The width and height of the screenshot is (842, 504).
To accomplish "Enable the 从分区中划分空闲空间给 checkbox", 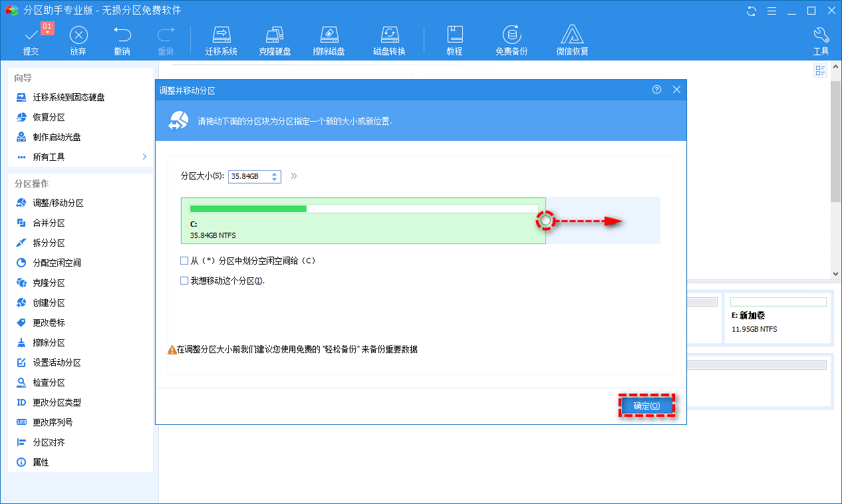I will click(184, 260).
